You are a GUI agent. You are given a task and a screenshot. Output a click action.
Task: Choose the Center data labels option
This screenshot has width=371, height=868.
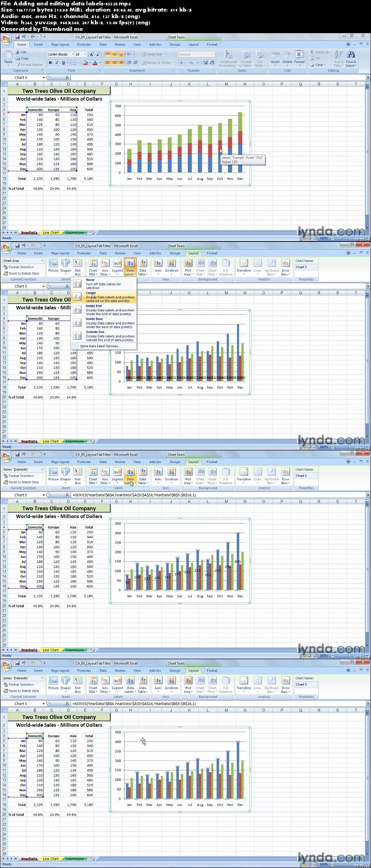pos(104,297)
